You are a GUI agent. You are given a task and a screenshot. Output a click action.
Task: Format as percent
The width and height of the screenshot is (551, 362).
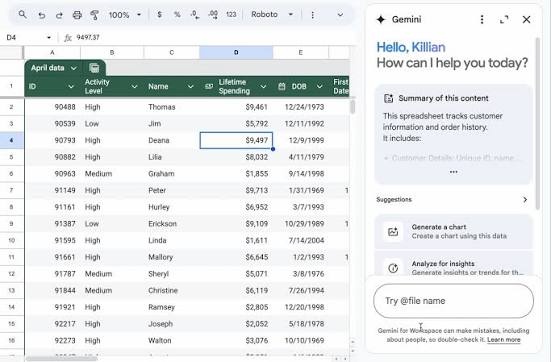pos(177,14)
